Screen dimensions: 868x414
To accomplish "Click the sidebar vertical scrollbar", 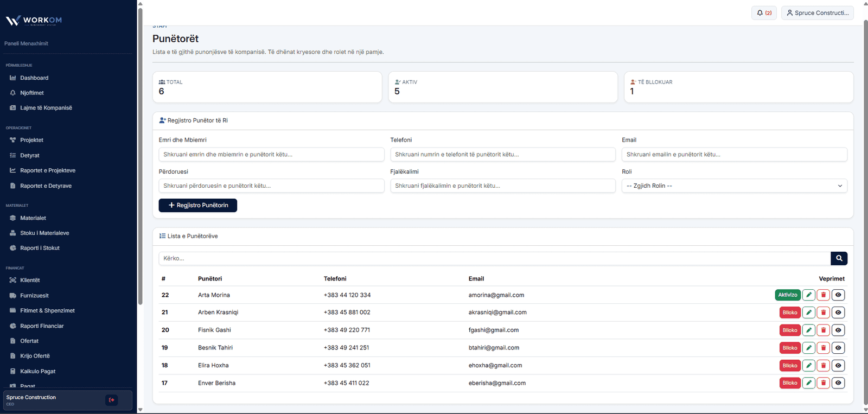I will pos(141,157).
